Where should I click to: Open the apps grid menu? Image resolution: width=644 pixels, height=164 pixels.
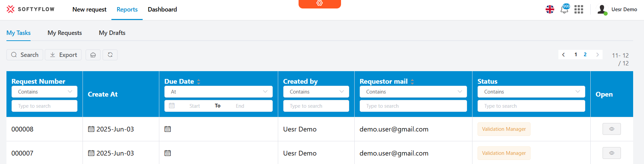tap(578, 9)
